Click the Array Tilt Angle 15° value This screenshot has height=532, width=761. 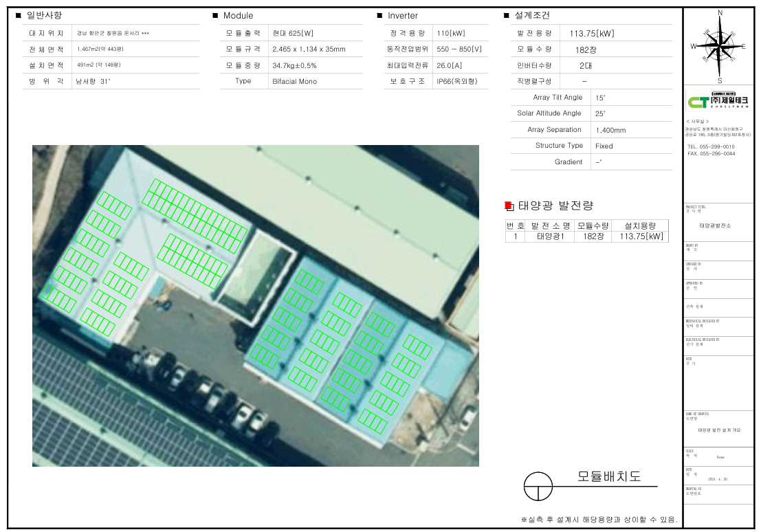601,98
